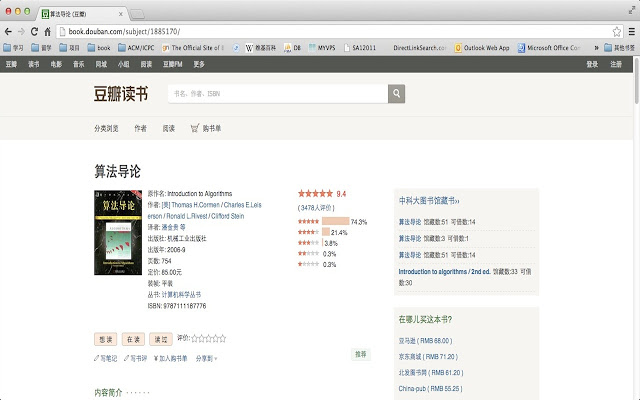Go back with the browser back arrow

click(x=8, y=31)
